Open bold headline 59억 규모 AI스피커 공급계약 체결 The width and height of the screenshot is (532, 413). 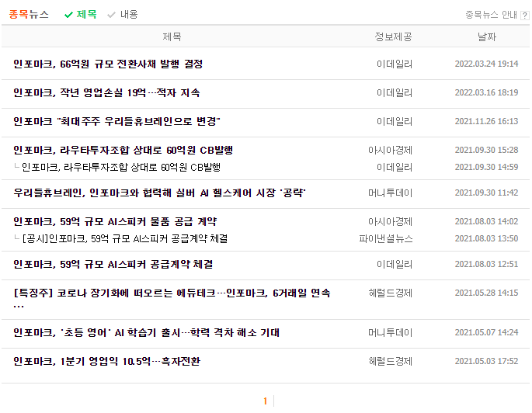[x=113, y=264]
